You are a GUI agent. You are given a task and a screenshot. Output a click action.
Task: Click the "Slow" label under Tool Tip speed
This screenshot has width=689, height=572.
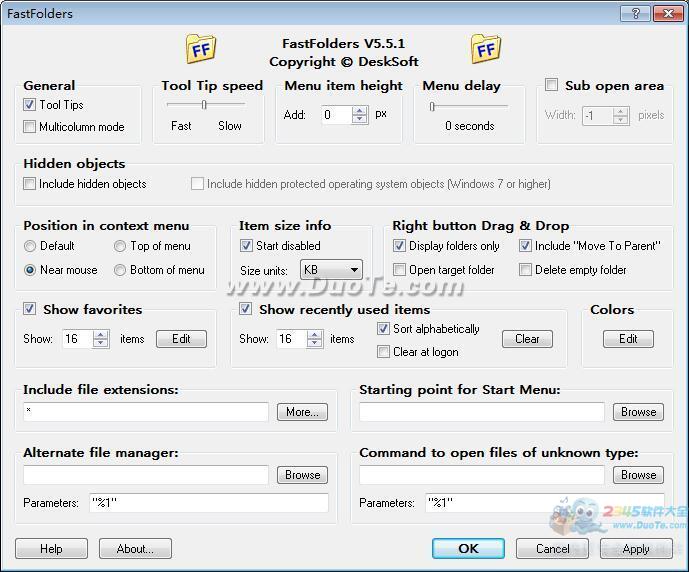[230, 126]
